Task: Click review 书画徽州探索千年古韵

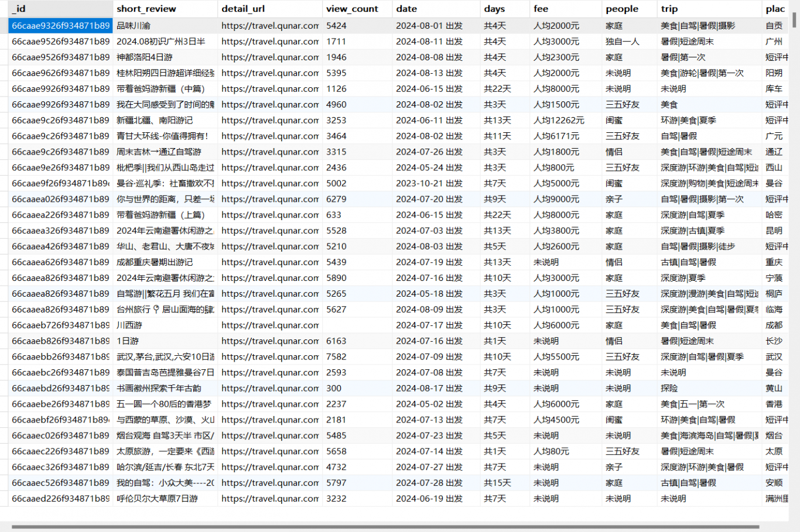Action: coord(165,388)
